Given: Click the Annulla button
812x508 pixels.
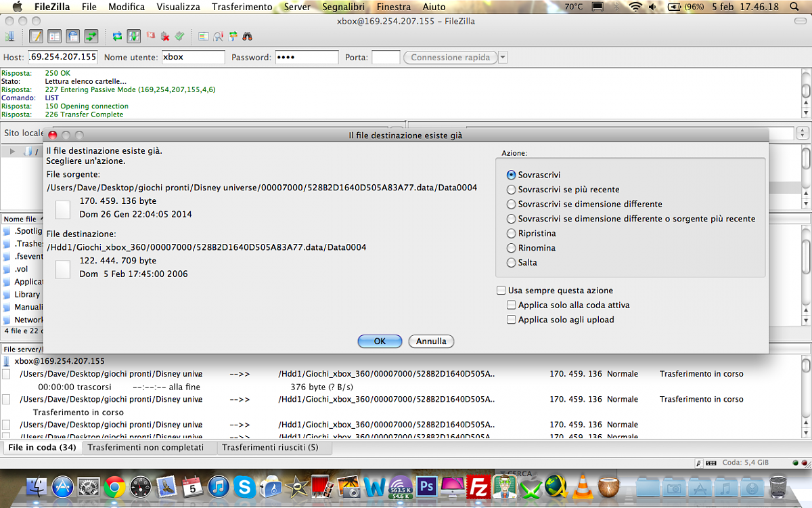Looking at the screenshot, I should coord(431,341).
